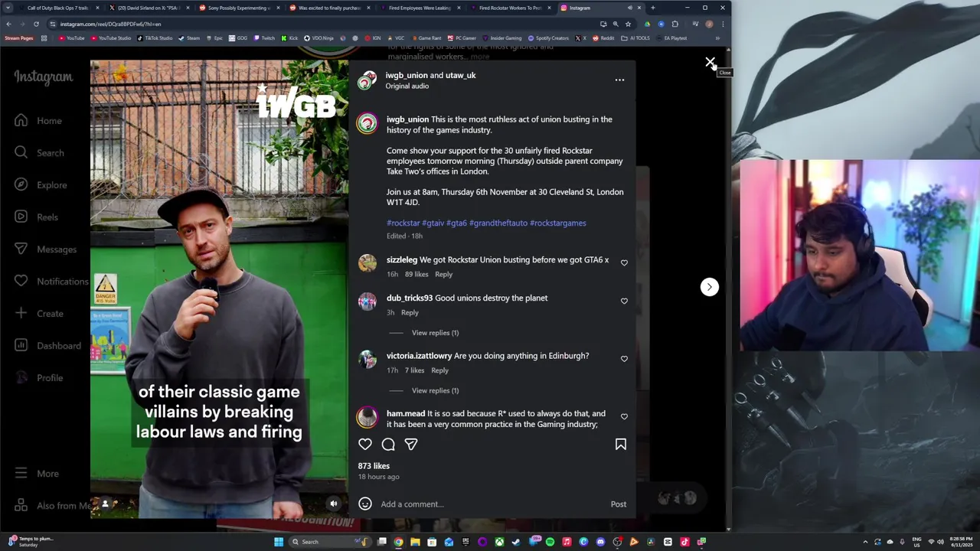The image size is (980, 551).
Task: Click the Post comment button
Action: 619,504
